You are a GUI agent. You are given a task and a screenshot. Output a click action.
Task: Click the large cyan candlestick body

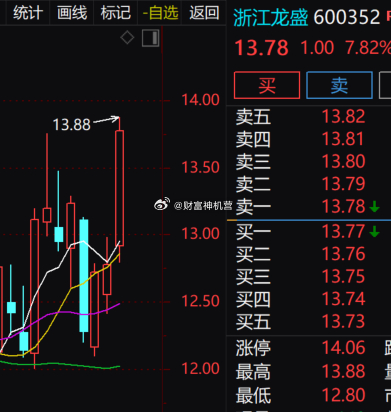tap(84, 275)
